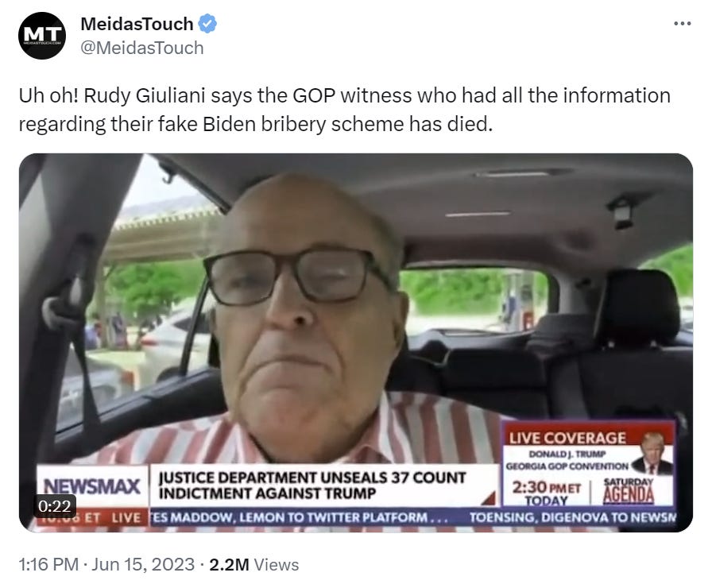Click the Justice Department indictment headline
This screenshot has width=712, height=588.
(x=312, y=485)
